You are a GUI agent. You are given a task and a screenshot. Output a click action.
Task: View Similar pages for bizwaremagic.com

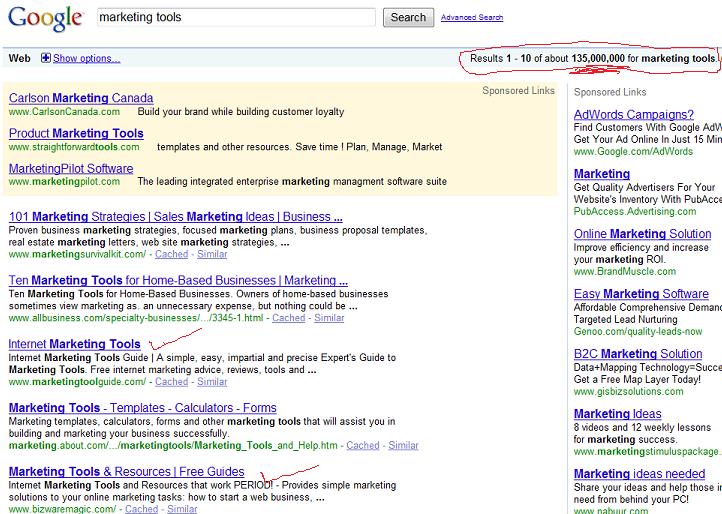[x=182, y=509]
